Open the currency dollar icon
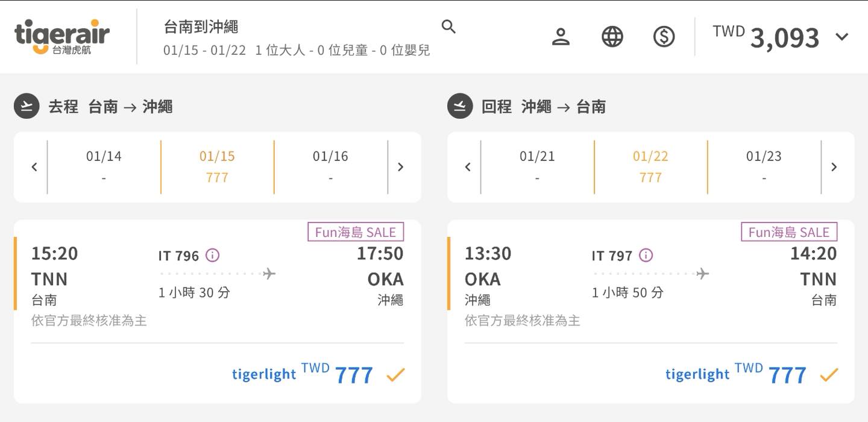Screen dimensions: 868x422 [x=664, y=37]
